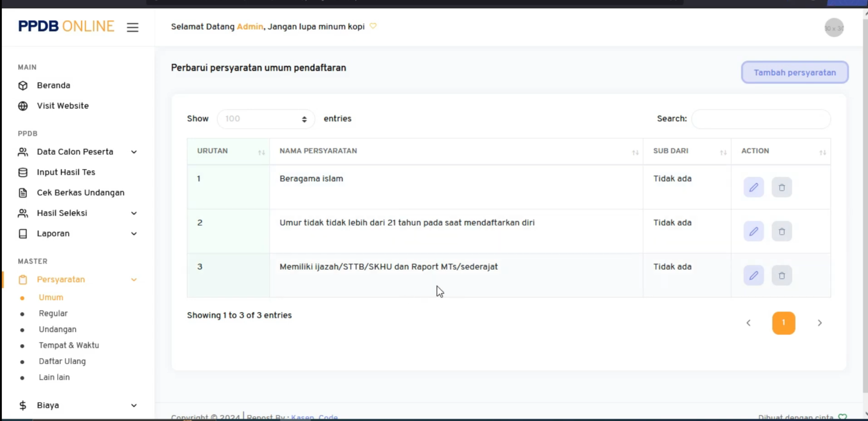The height and width of the screenshot is (421, 868).
Task: Sort by SUB DARI column arrows
Action: pos(723,152)
